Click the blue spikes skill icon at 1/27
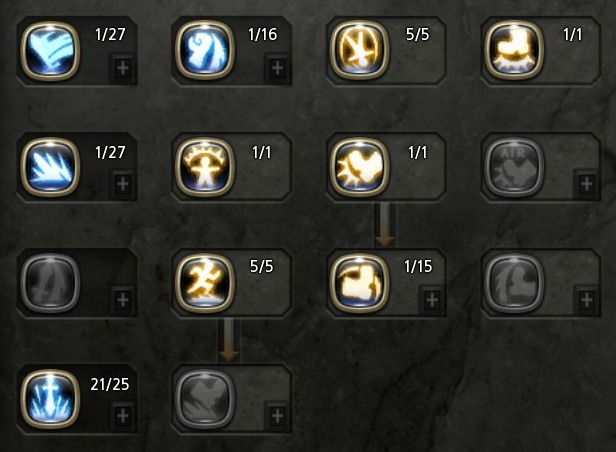Viewport: 616px width, 452px height. click(50, 167)
